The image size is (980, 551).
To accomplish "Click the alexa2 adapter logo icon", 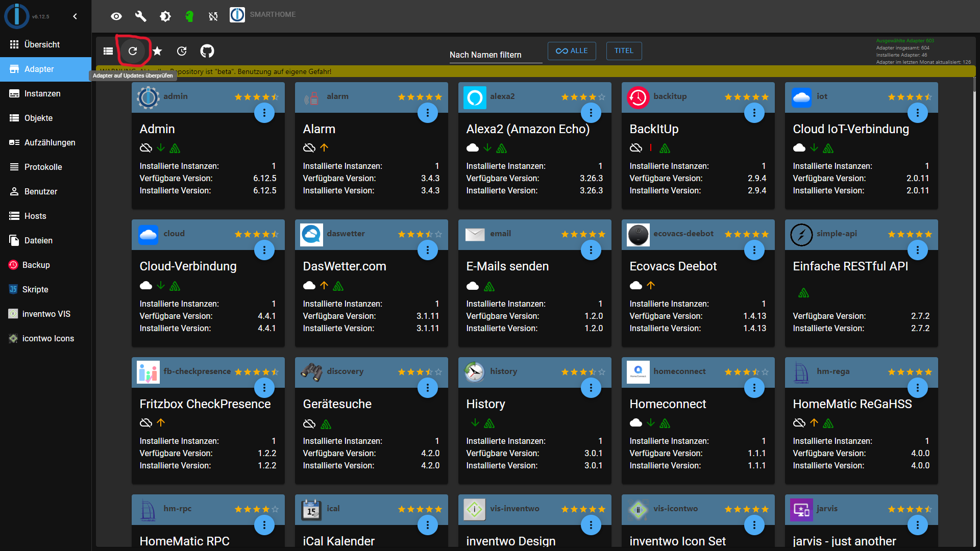I will pyautogui.click(x=475, y=97).
